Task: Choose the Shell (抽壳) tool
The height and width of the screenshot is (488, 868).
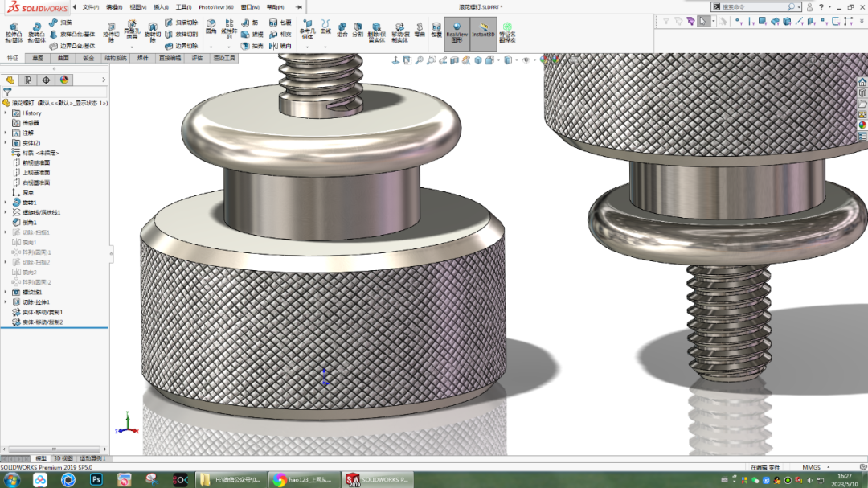Action: (x=252, y=46)
